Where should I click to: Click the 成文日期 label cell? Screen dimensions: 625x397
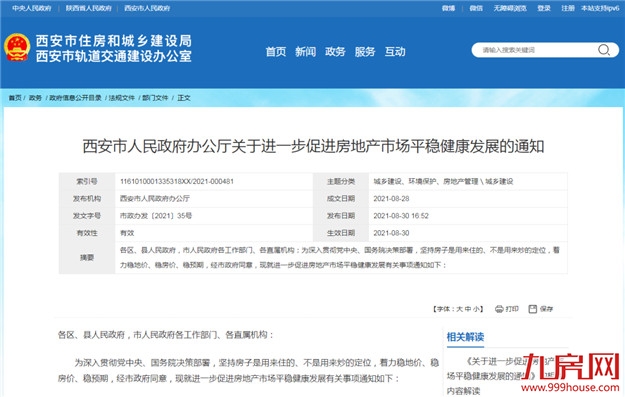pos(341,198)
